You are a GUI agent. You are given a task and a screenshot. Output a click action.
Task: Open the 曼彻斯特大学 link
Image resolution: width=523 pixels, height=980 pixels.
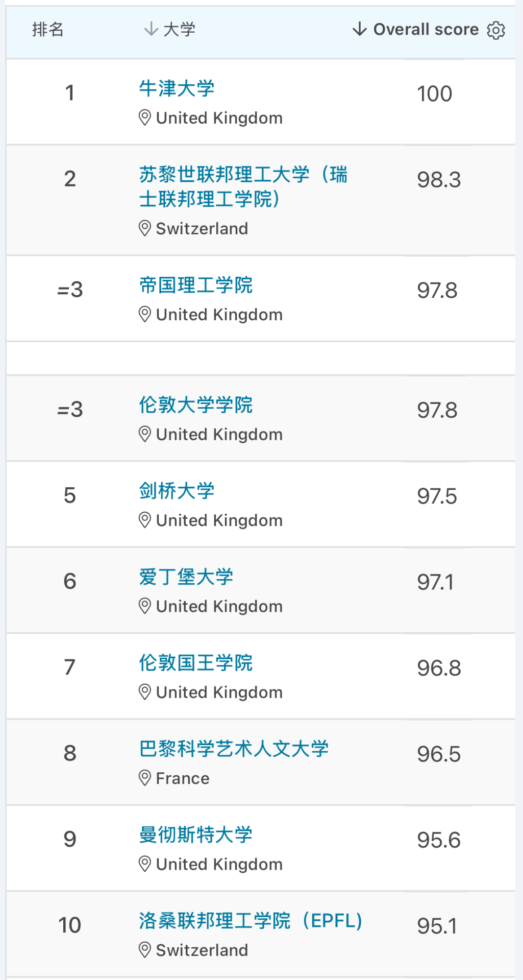(196, 835)
